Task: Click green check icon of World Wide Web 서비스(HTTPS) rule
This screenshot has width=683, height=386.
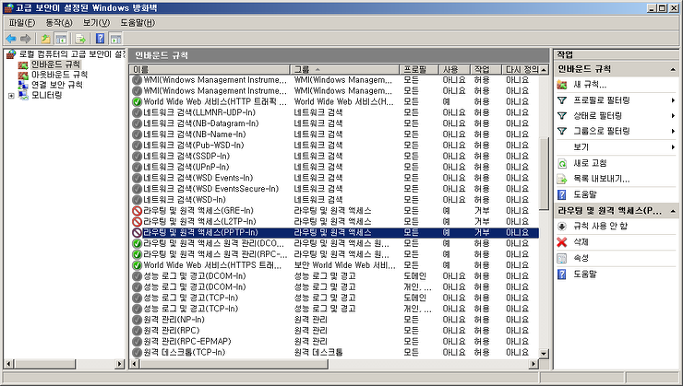Action: pos(137,265)
